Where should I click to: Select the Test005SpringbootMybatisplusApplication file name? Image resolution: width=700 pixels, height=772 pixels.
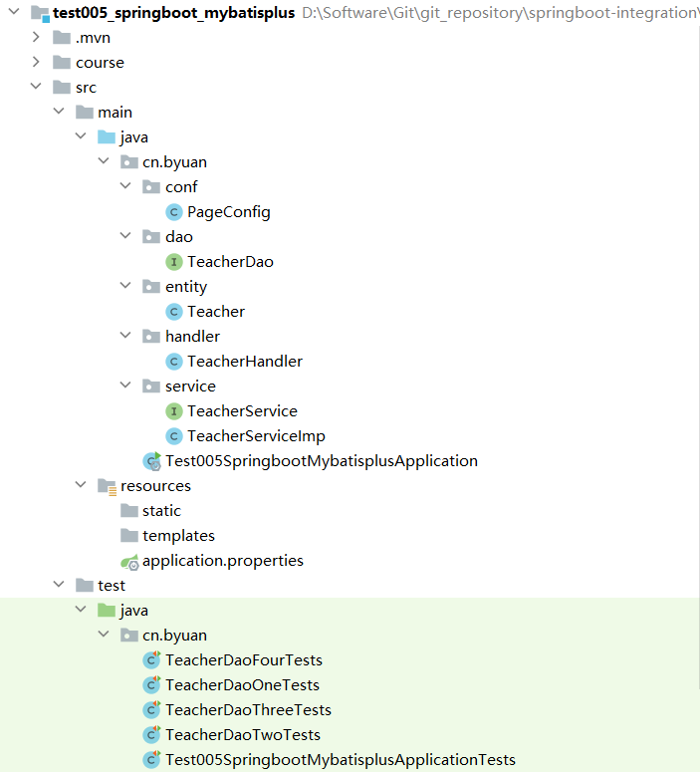point(322,461)
